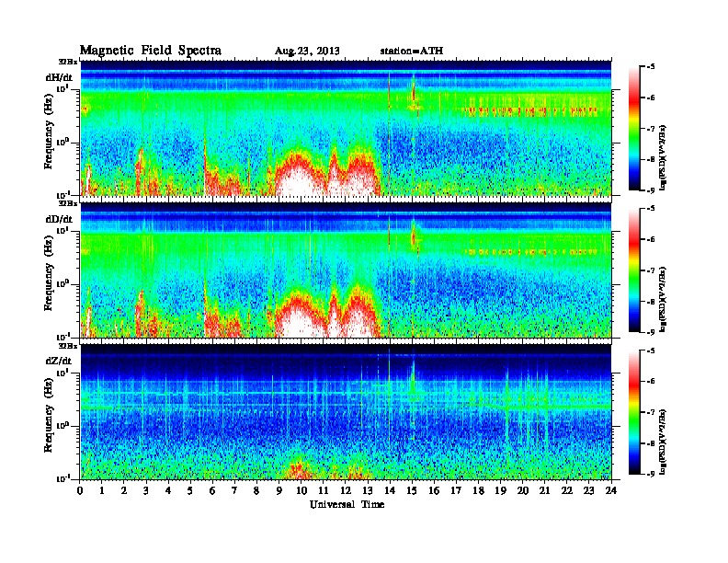Click hour 7 on the time axis
Screen dimensions: 728x563
(235, 490)
